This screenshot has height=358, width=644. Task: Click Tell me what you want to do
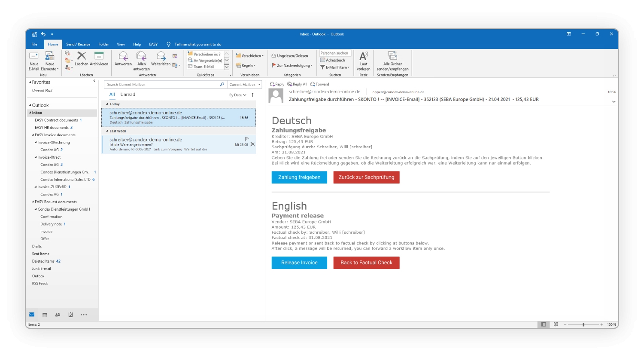pos(198,44)
